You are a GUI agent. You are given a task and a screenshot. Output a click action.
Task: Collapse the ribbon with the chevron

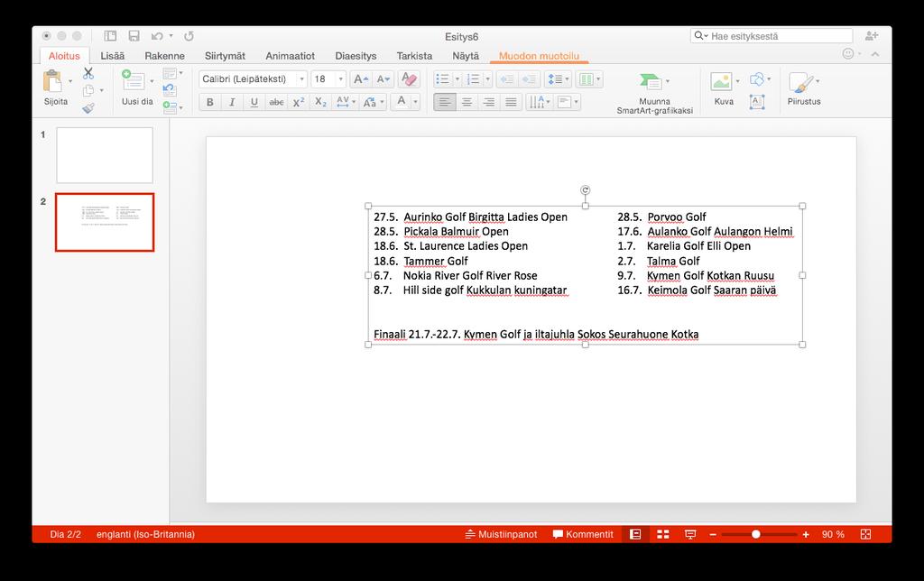(x=875, y=54)
